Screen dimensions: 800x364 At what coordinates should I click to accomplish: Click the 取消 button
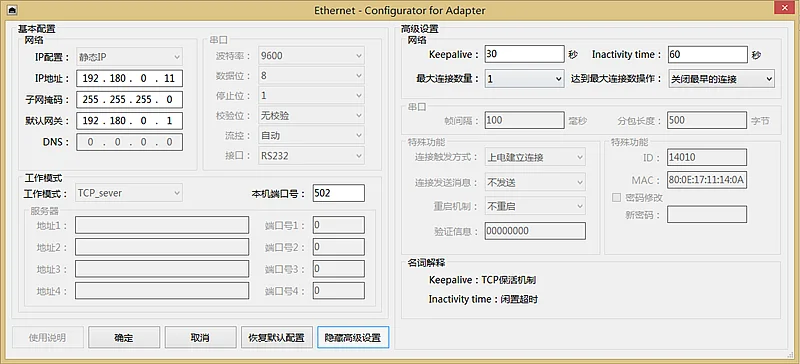pyautogui.click(x=200, y=337)
